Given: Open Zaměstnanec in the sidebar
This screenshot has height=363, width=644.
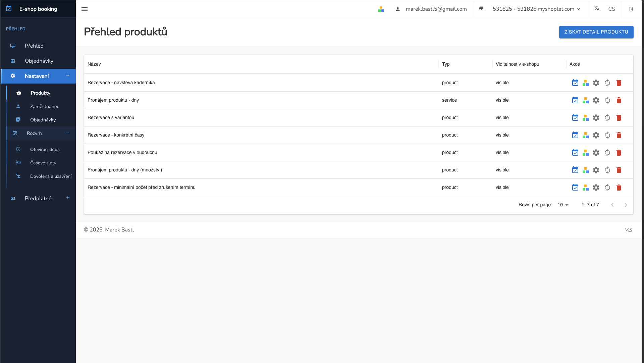Looking at the screenshot, I should click(45, 106).
